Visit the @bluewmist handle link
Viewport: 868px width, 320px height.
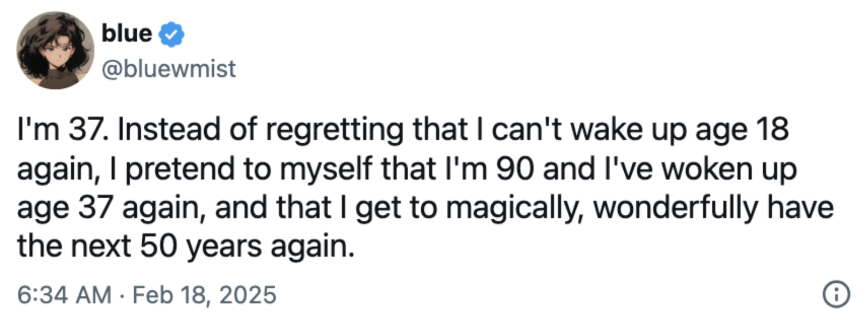(x=169, y=69)
